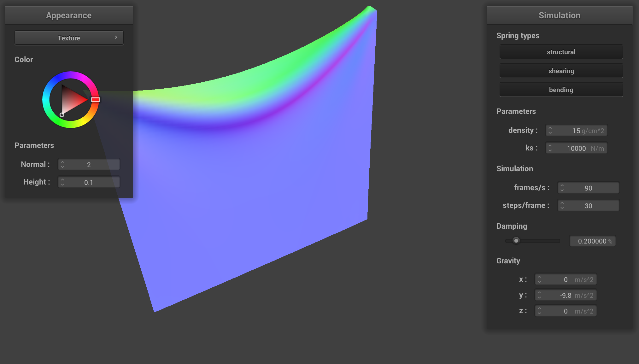Open the Texture dropdown
639x364 pixels.
click(69, 38)
